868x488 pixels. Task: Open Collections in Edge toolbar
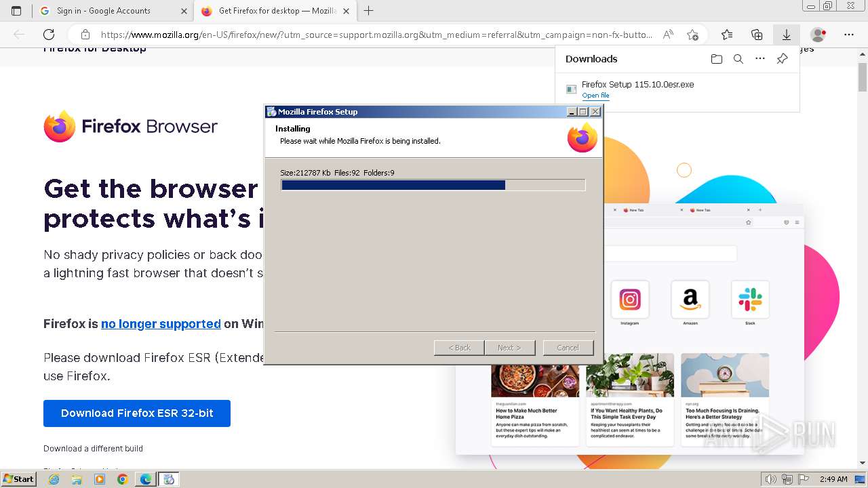pyautogui.click(x=757, y=35)
